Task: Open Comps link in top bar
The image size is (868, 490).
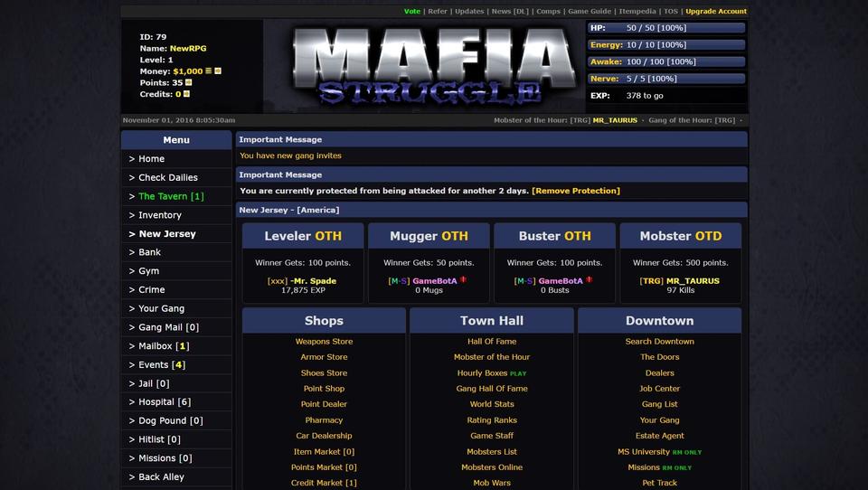Action: pos(549,11)
